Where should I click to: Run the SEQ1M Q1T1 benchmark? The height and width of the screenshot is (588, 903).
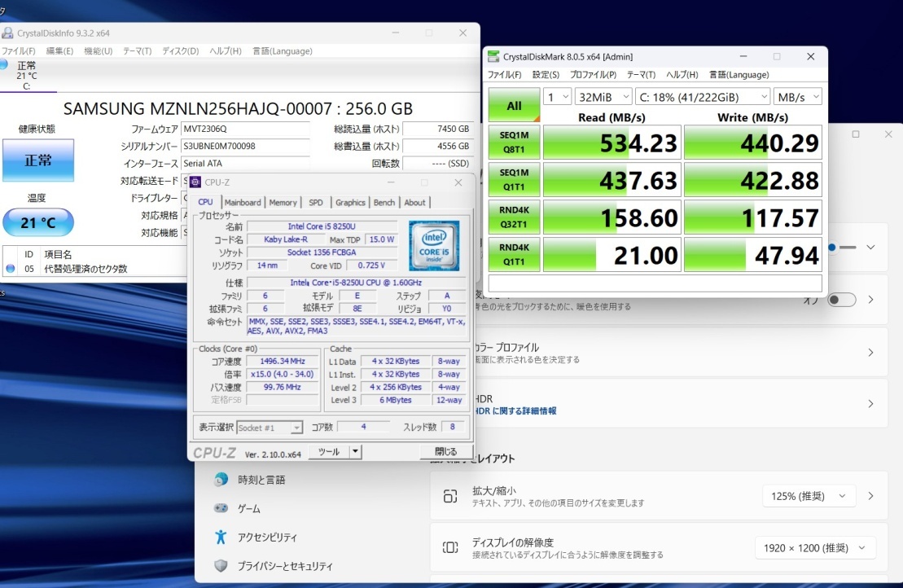pyautogui.click(x=514, y=180)
